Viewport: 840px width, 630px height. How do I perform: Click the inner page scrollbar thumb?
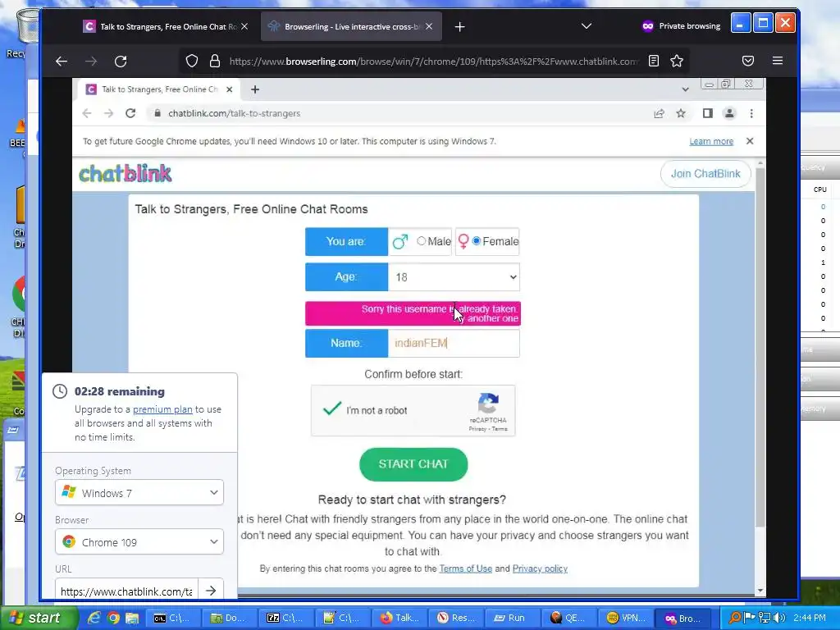coord(760,345)
